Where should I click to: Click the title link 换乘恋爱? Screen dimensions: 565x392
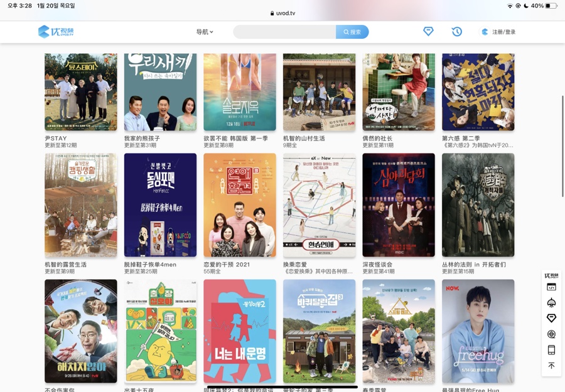pos(295,264)
